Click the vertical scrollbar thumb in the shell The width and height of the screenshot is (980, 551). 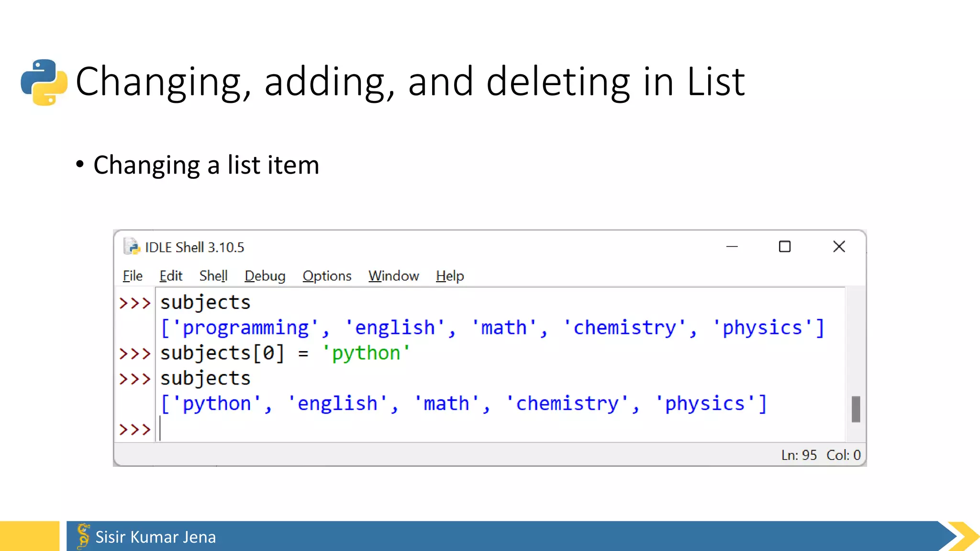click(x=856, y=409)
